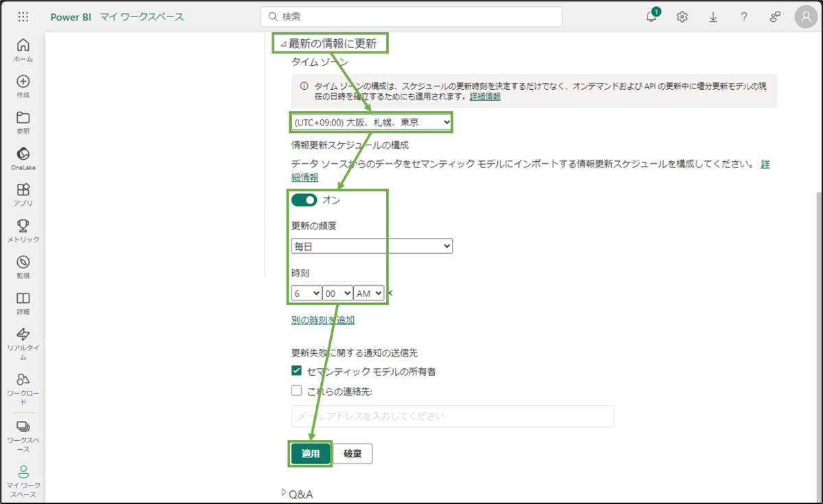Open OneLake in the sidebar

coord(23,158)
